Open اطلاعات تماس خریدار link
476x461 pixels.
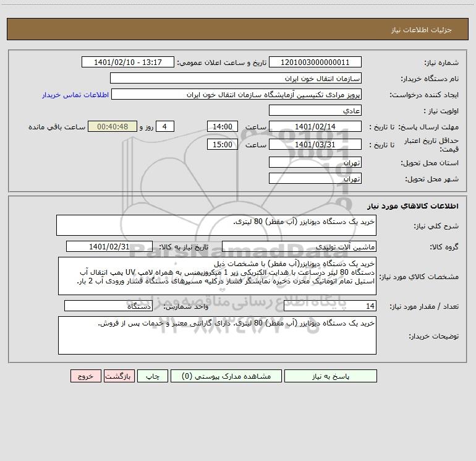pyautogui.click(x=75, y=95)
